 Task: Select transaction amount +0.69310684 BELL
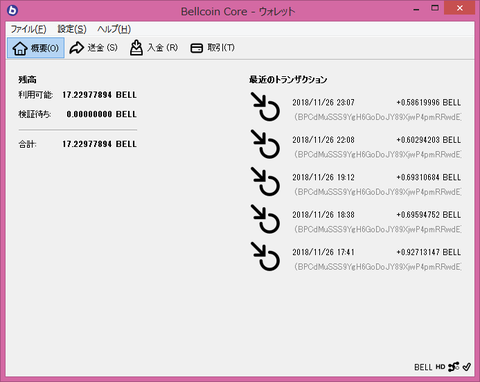[x=429, y=177]
